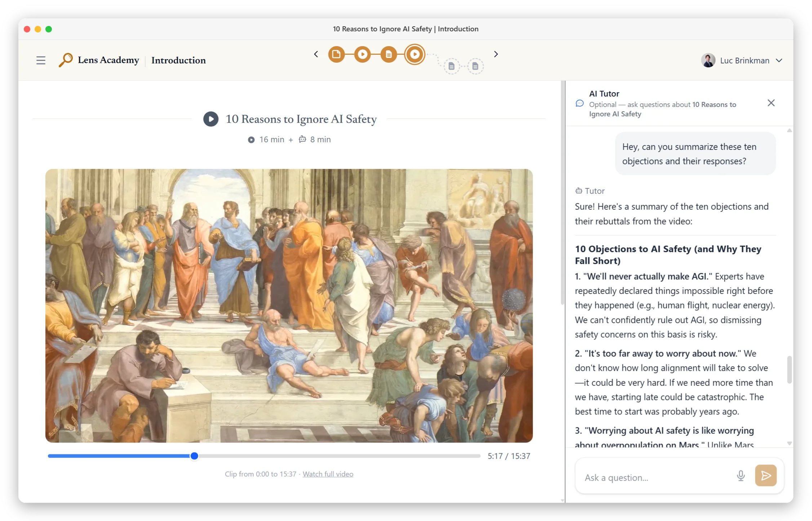Click the right chevron to see later lessons
This screenshot has height=521, width=812.
[496, 54]
